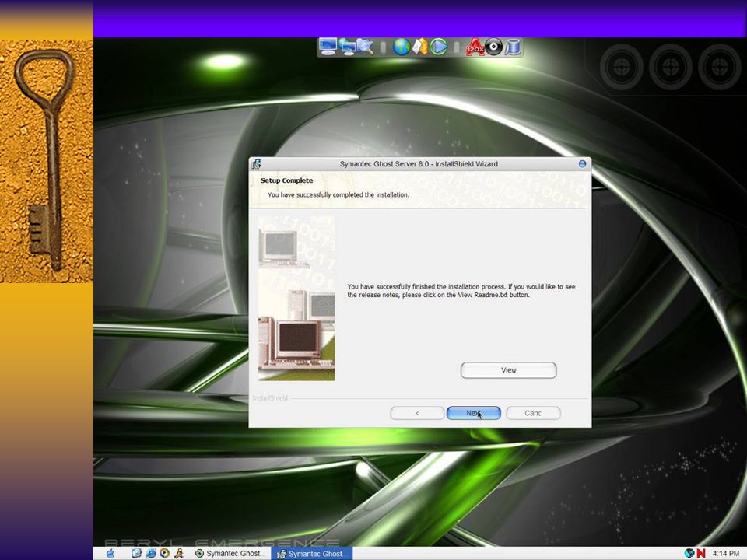Image resolution: width=747 pixels, height=560 pixels.
Task: Open the My Computer dock icon
Action: 328,47
